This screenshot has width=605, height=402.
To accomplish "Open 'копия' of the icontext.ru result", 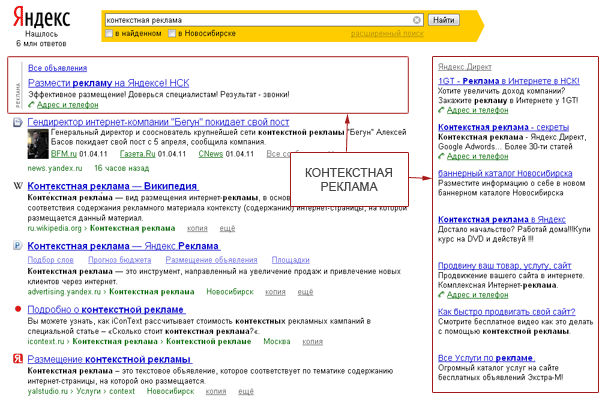I will click(313, 342).
